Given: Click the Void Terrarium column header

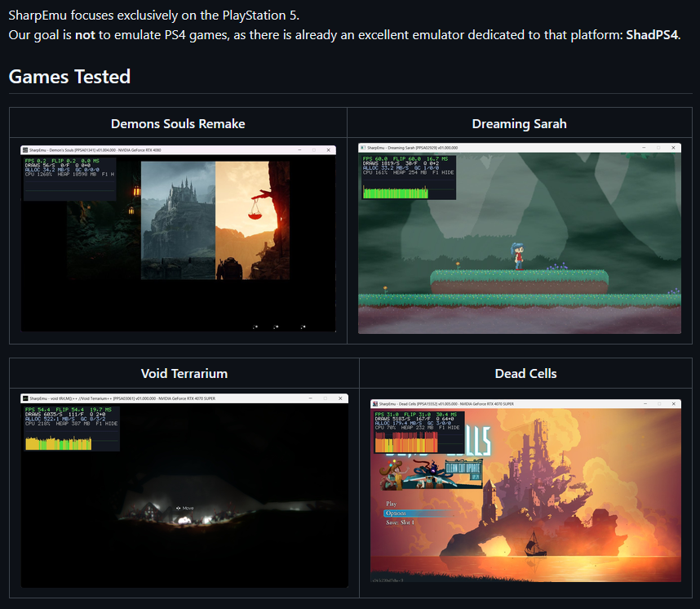Looking at the screenshot, I should click(184, 374).
